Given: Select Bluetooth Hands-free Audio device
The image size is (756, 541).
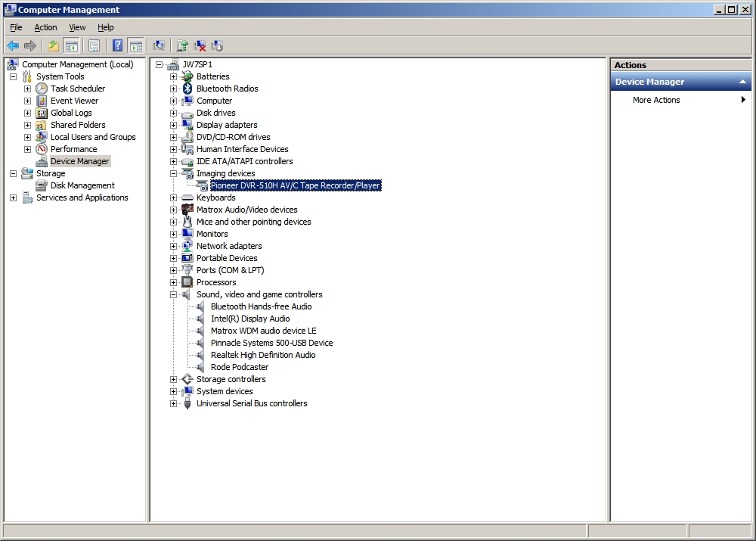Looking at the screenshot, I should coord(262,306).
